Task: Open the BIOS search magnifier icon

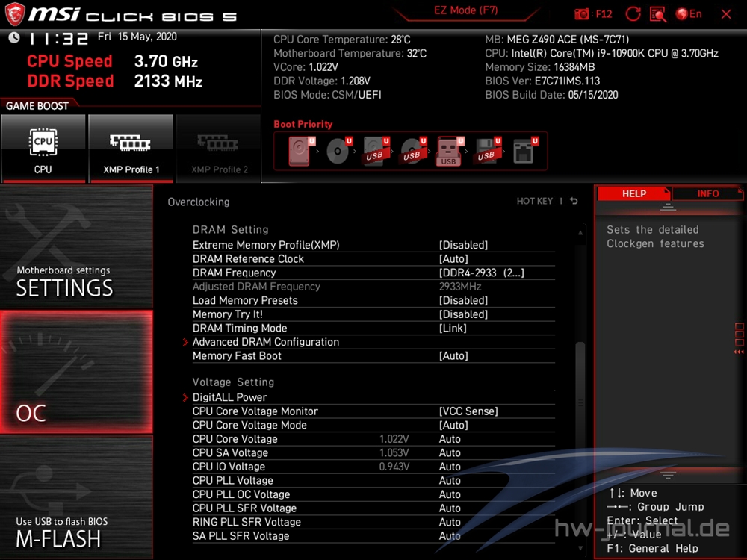Action: coord(657,14)
